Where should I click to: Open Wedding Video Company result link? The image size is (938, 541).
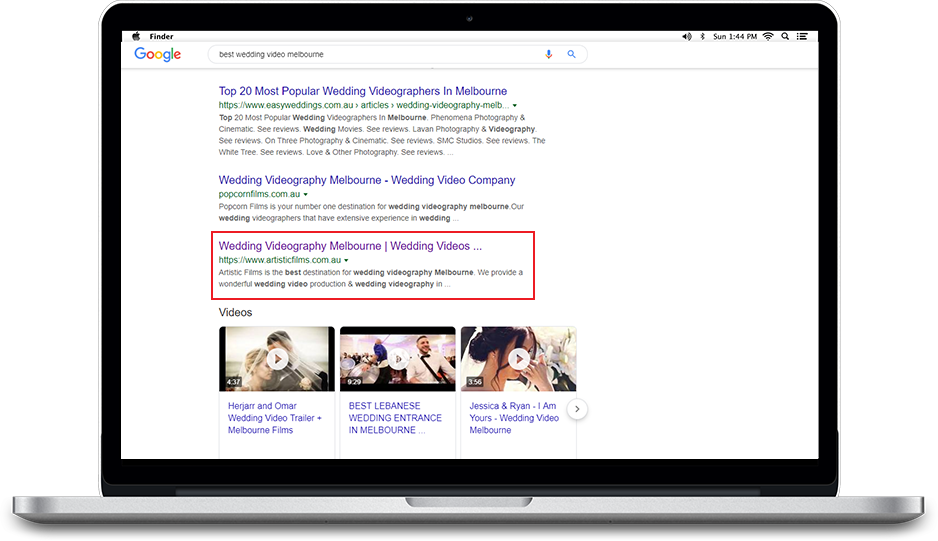[367, 180]
